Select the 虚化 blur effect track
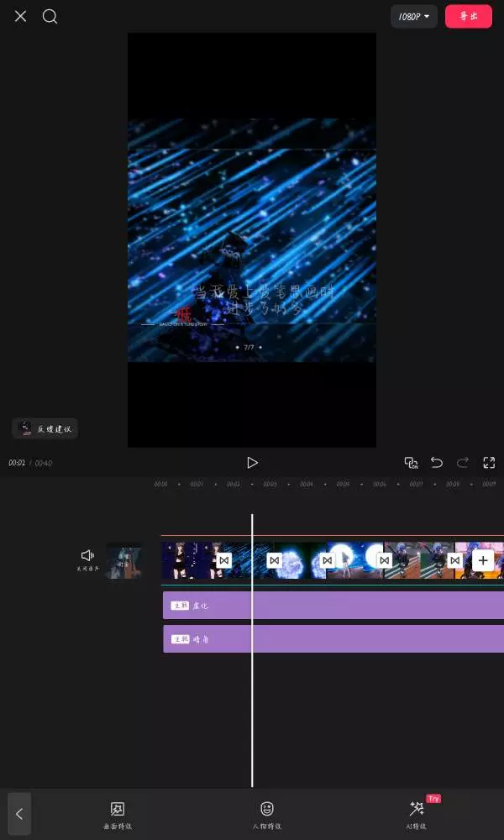504x840 pixels. (333, 606)
